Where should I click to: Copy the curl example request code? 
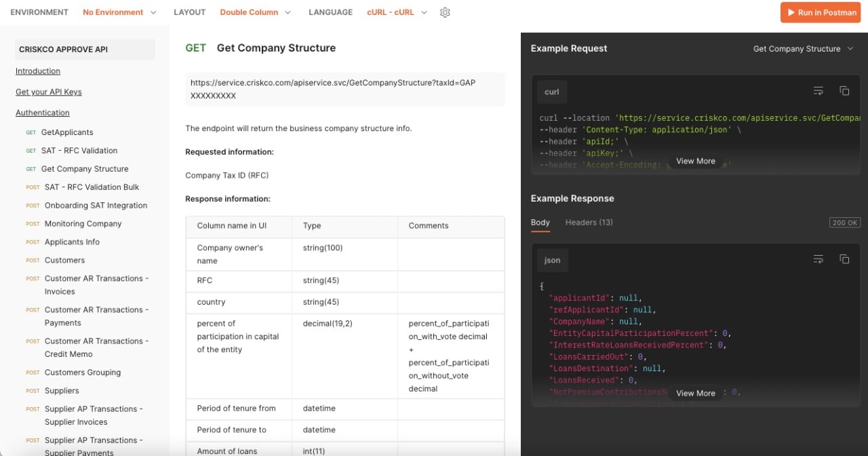844,91
